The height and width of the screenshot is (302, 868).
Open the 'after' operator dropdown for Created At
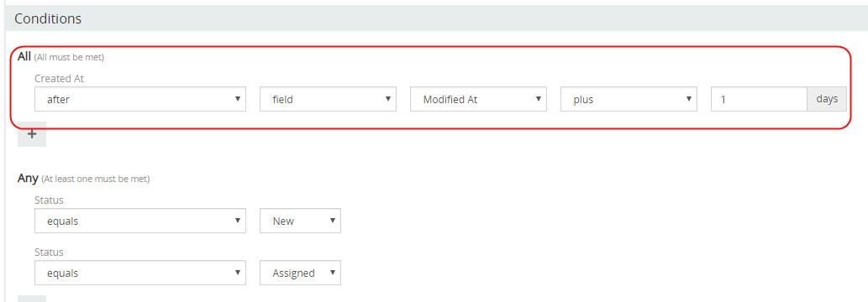pos(140,99)
